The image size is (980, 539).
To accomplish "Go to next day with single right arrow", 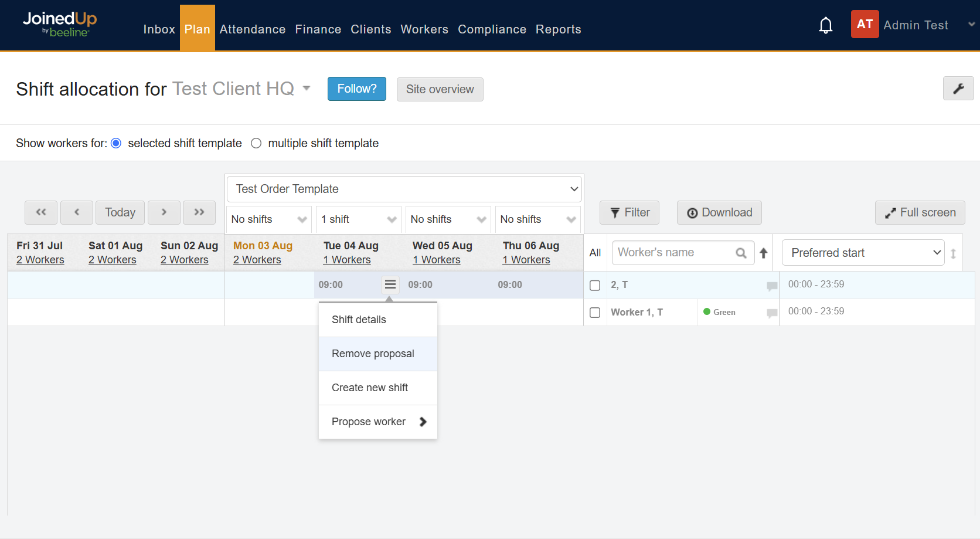I will (164, 212).
